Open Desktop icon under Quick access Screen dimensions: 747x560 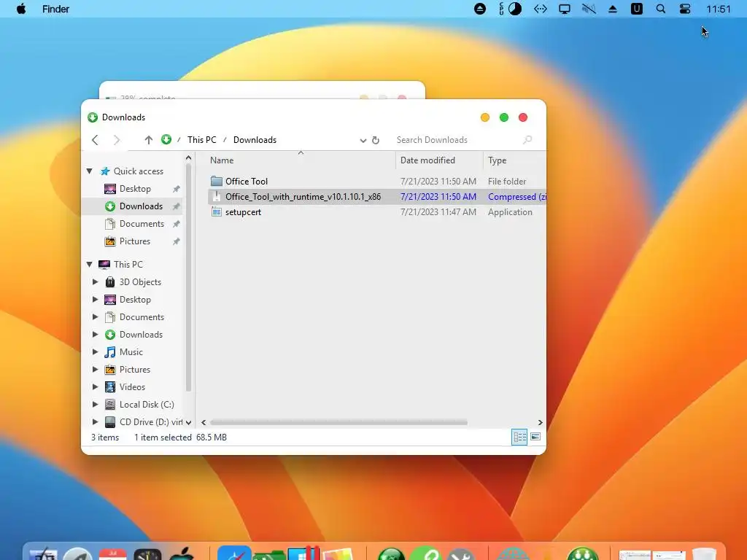(x=110, y=189)
